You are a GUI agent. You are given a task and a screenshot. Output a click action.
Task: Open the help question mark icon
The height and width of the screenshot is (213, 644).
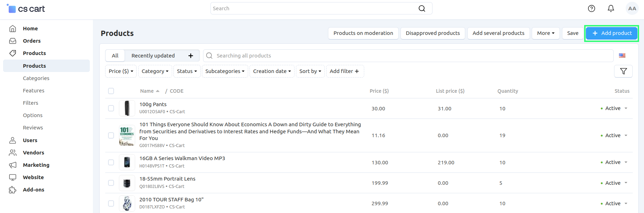pos(592,8)
